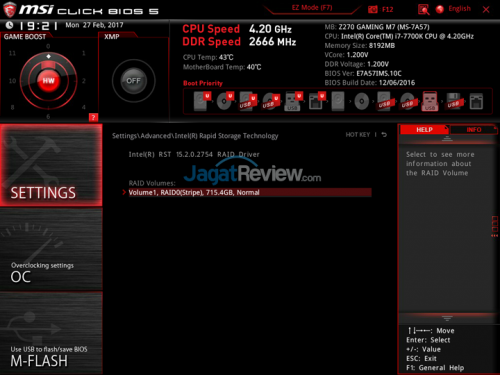Click the 'RAID Volumes:' label
The width and height of the screenshot is (500, 375).
coord(152,183)
